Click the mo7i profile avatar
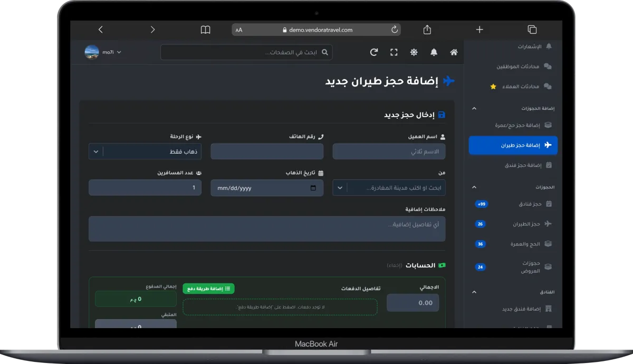633x364 pixels. coord(92,52)
